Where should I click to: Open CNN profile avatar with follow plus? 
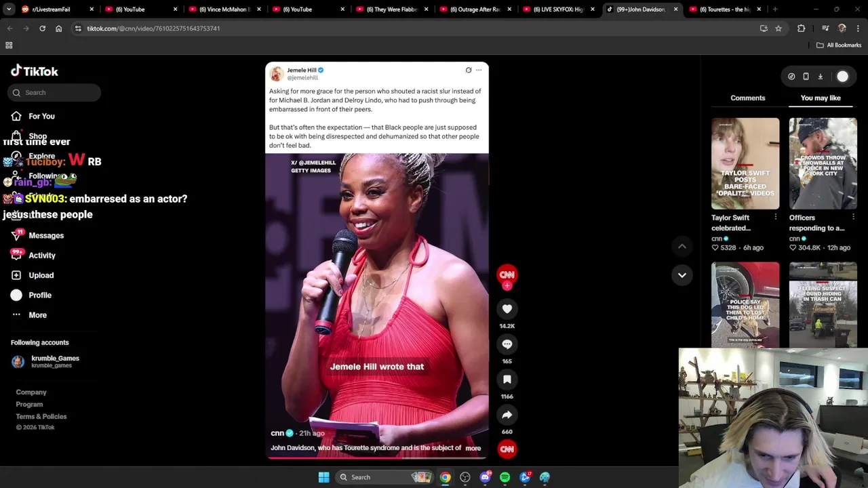point(507,276)
